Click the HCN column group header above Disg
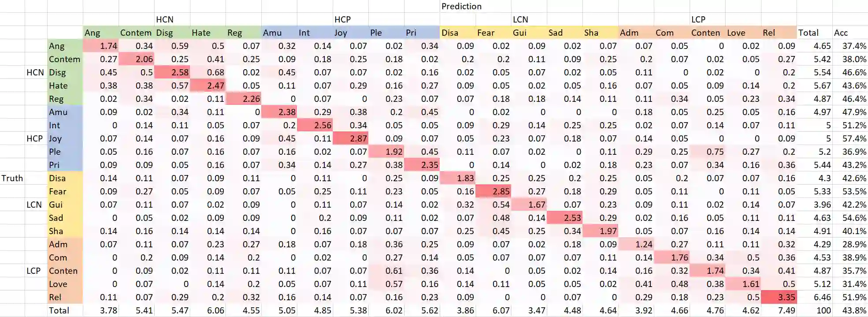Viewport: 868px width, 317px height. (165, 19)
